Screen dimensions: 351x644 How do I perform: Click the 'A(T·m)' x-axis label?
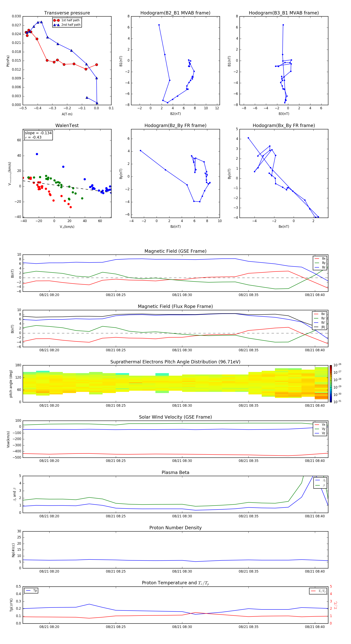pos(67,114)
